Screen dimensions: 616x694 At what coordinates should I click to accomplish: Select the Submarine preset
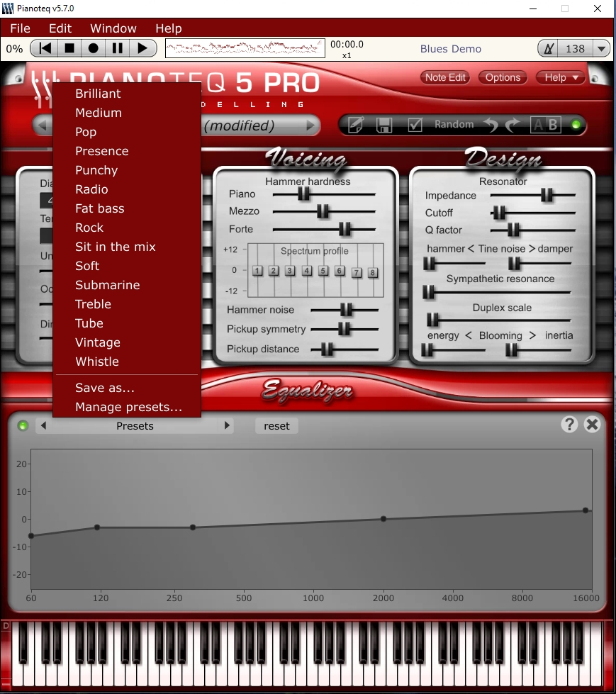pyautogui.click(x=127, y=285)
